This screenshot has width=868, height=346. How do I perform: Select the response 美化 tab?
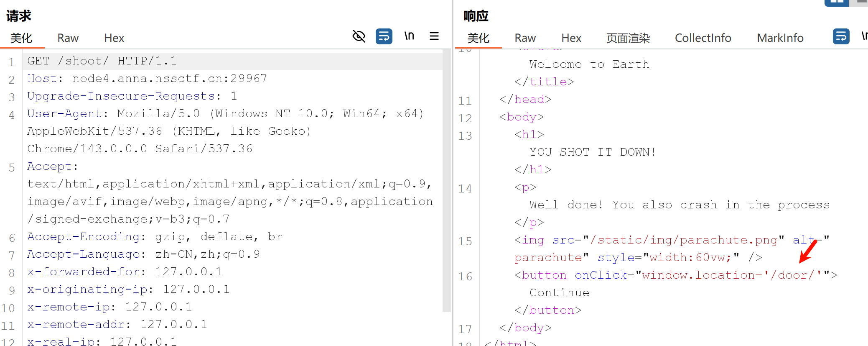478,38
